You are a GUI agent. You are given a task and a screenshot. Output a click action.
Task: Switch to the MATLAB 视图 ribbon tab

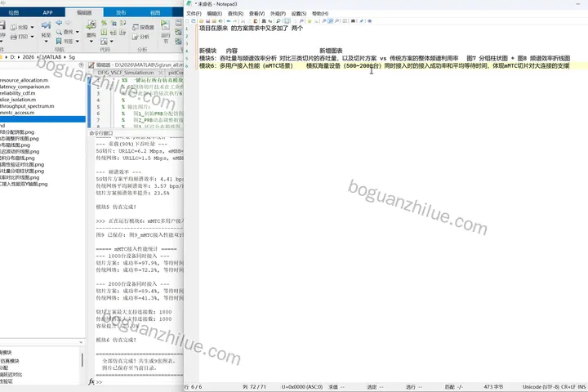pyautogui.click(x=155, y=12)
